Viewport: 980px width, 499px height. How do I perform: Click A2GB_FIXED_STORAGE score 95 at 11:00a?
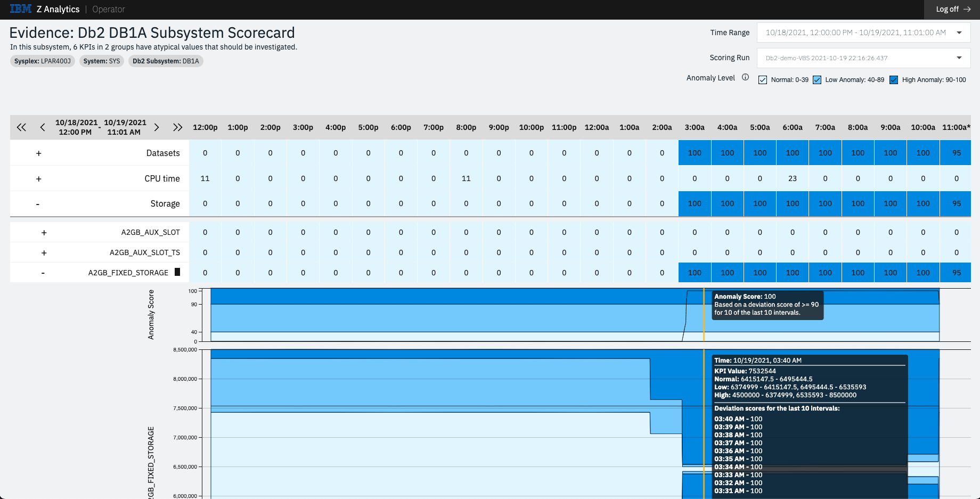[957, 273]
